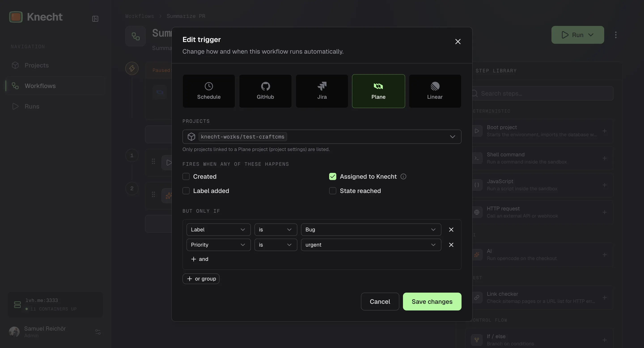Image resolution: width=644 pixels, height=348 pixels.
Task: Click the Cancel button
Action: click(x=380, y=302)
